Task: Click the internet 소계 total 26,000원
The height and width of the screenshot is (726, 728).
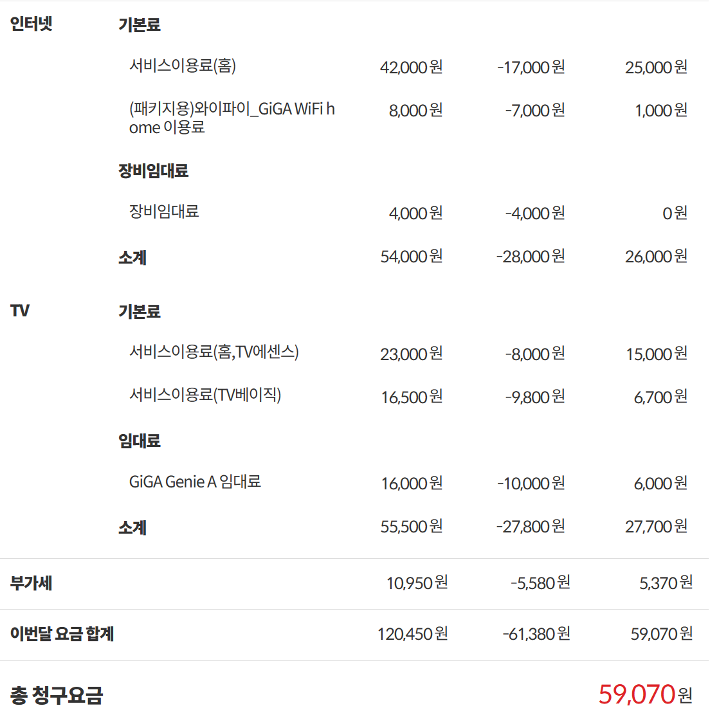Action: (656, 256)
